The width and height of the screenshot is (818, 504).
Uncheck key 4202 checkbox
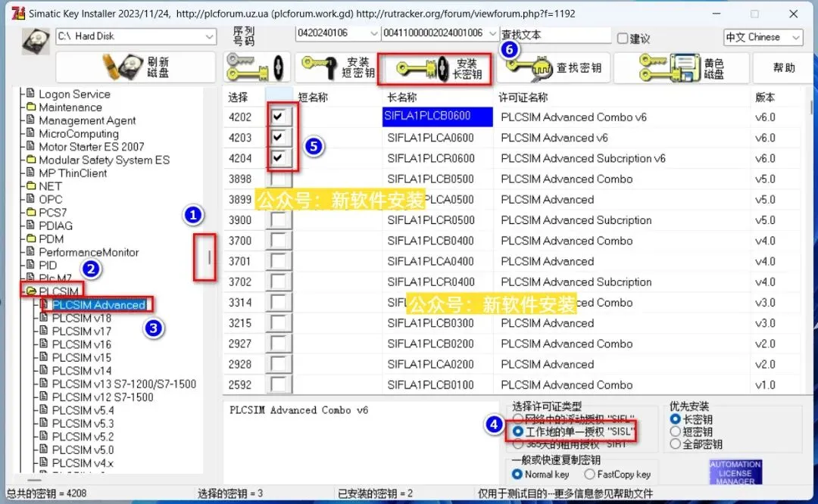point(279,117)
